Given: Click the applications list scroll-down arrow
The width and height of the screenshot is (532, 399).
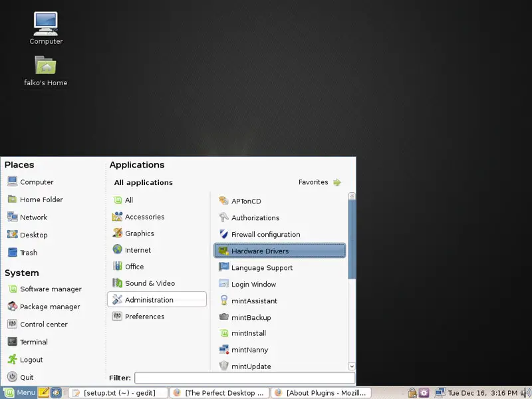Looking at the screenshot, I should click(352, 366).
